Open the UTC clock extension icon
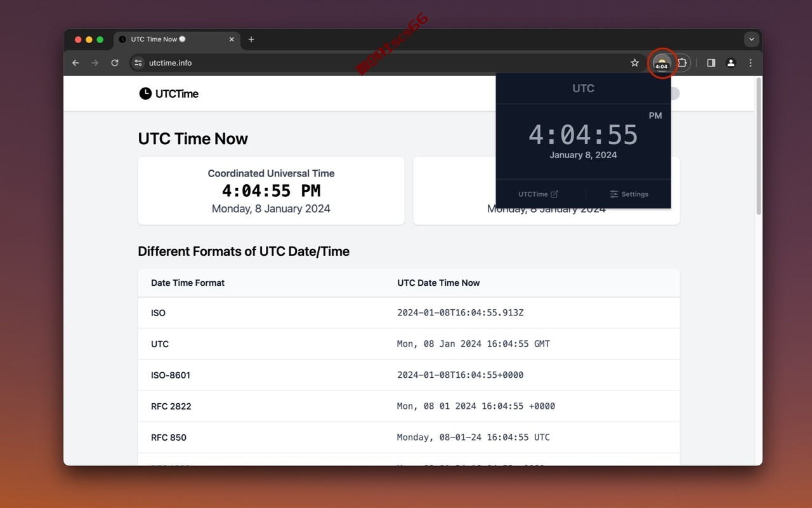Screen dimensions: 812x508 (662, 63)
